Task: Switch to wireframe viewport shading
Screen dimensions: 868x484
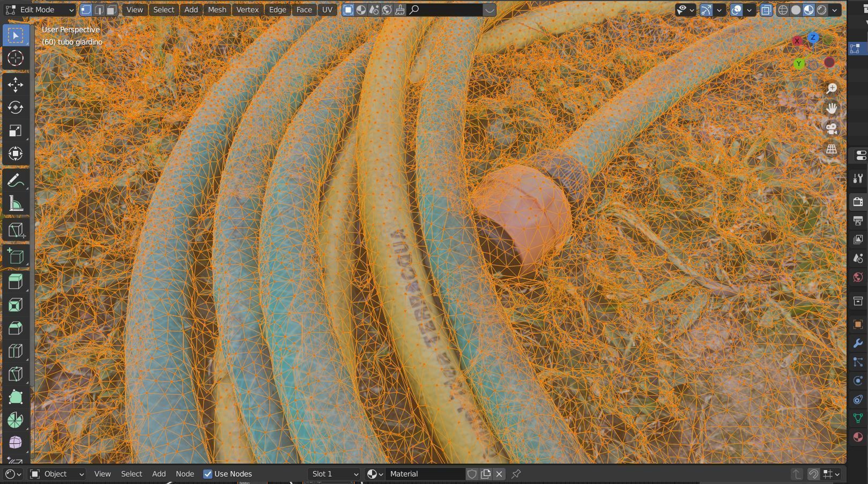Action: tap(783, 10)
